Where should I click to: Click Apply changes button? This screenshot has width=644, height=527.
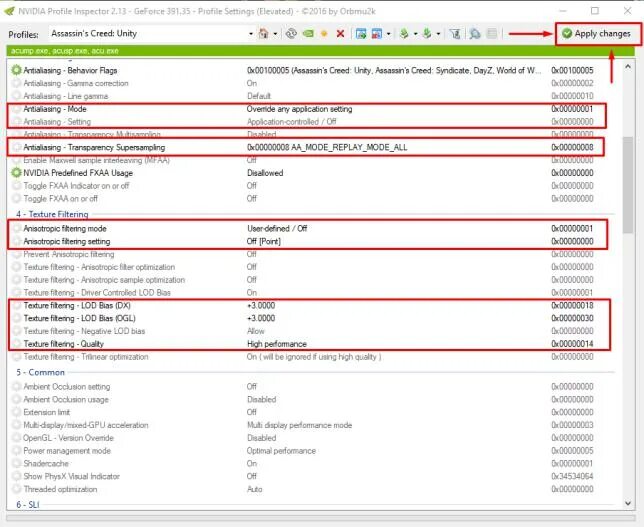[x=596, y=34]
